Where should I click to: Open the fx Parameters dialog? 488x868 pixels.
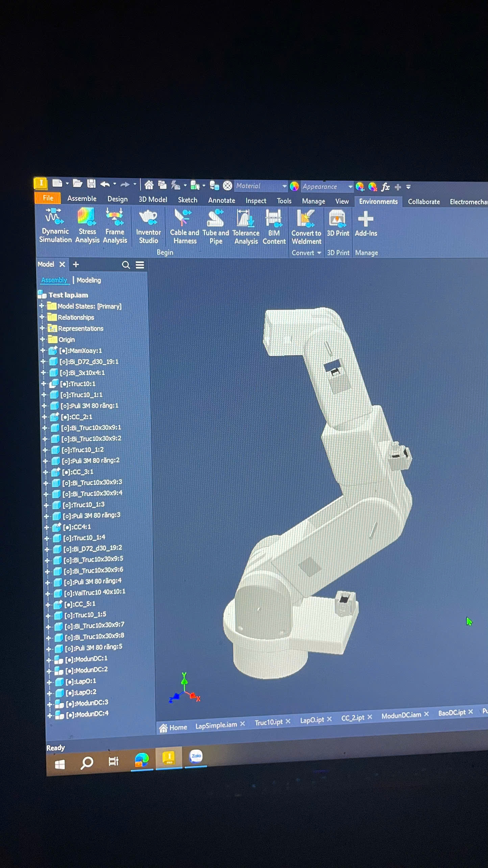tap(385, 187)
